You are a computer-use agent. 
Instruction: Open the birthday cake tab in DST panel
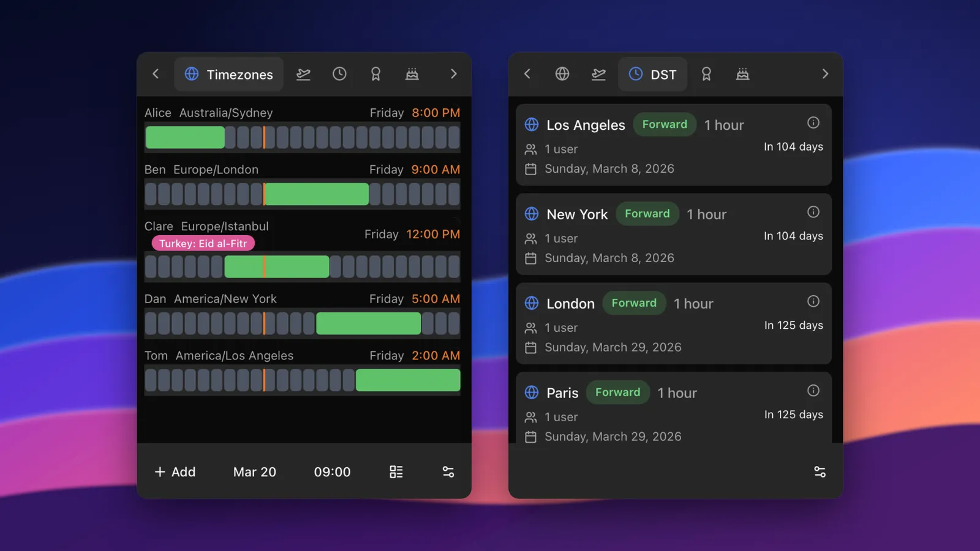tap(742, 74)
